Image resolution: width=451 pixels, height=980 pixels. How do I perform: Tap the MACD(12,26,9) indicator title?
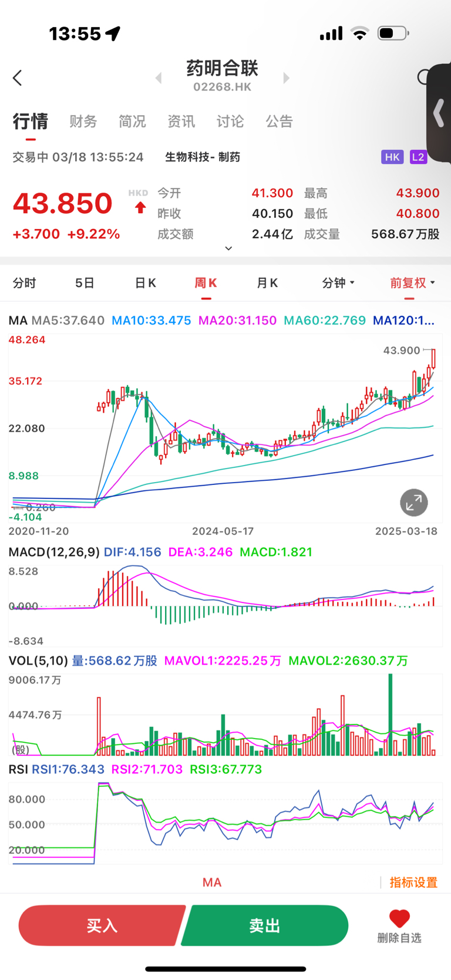pos(54,552)
